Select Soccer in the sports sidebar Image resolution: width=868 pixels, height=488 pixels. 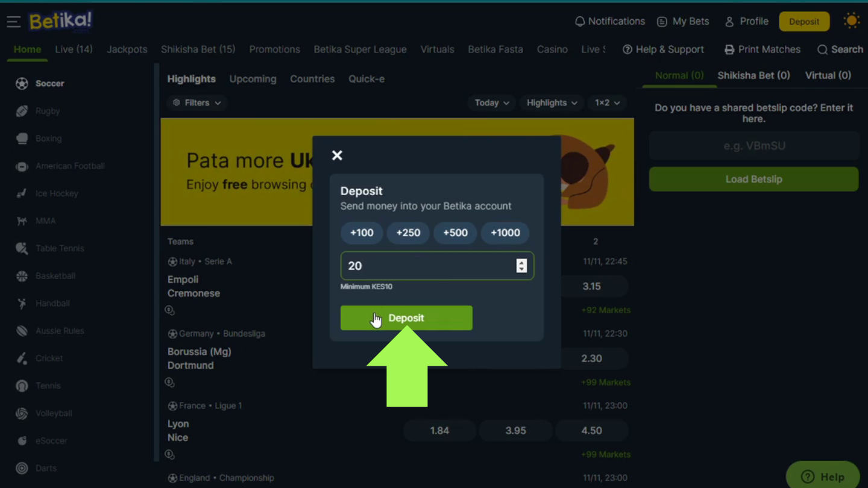tap(49, 84)
